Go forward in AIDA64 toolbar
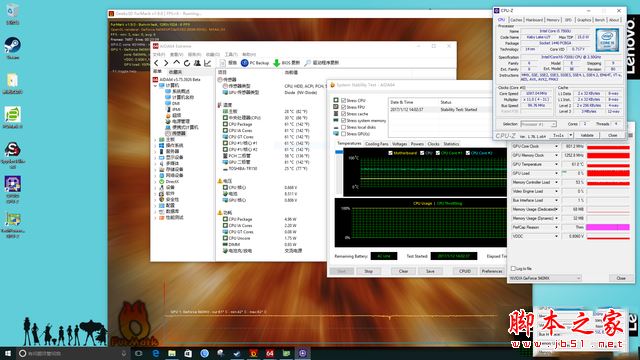This screenshot has width=640, height=360. coord(166,63)
